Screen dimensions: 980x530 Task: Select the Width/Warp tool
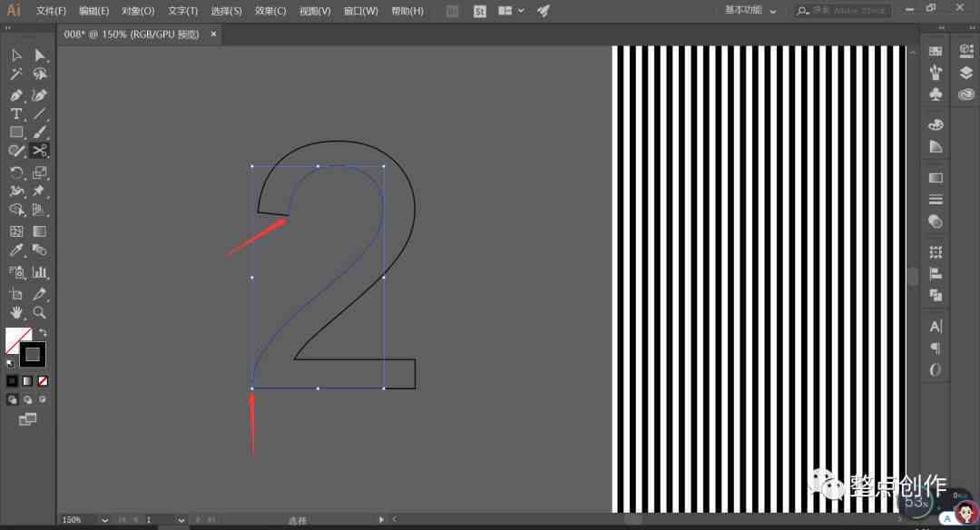click(x=16, y=191)
